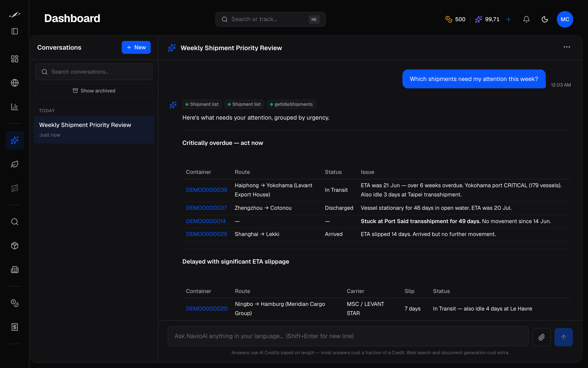Attach a file with the paperclip icon

pyautogui.click(x=541, y=337)
